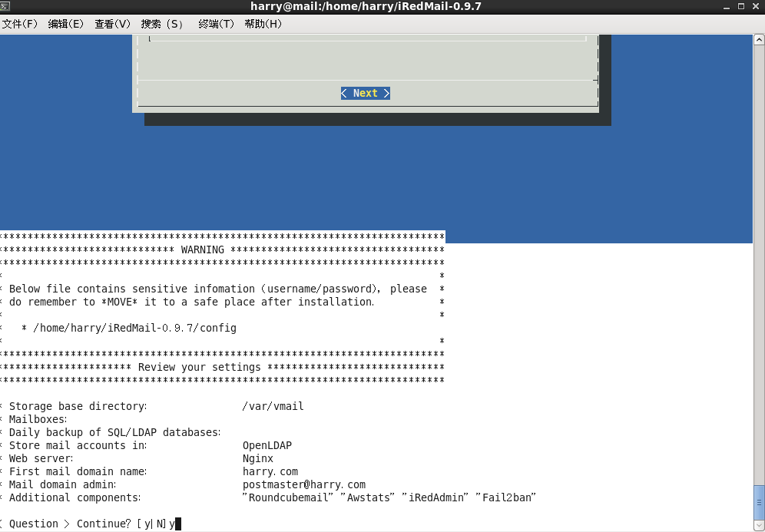Viewport: 765px width, 532px height.
Task: Click the scrollbar up arrow
Action: pyautogui.click(x=759, y=40)
